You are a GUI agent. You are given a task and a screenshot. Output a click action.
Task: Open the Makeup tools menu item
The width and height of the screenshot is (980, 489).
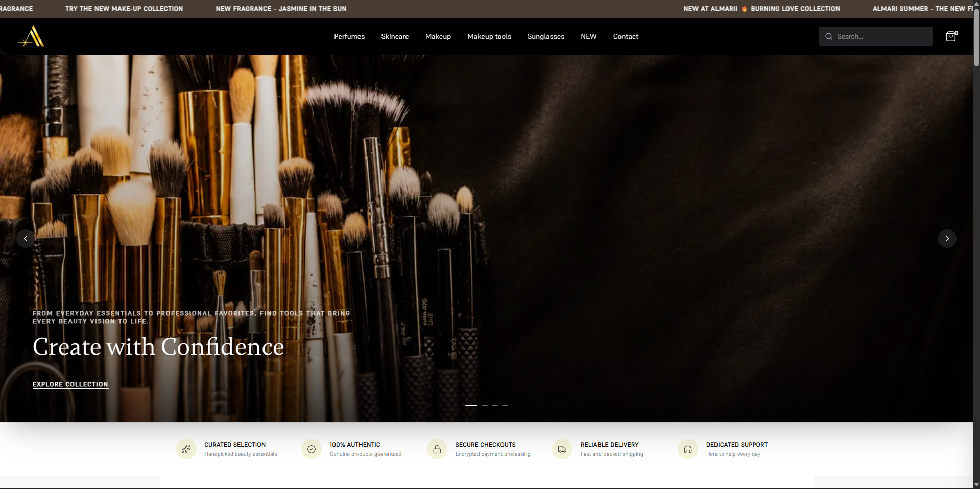(489, 37)
